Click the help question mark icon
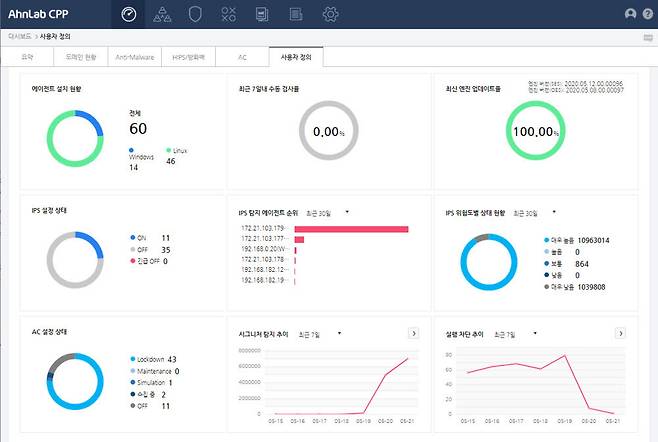Viewport: 658px width, 442px height. (648, 14)
